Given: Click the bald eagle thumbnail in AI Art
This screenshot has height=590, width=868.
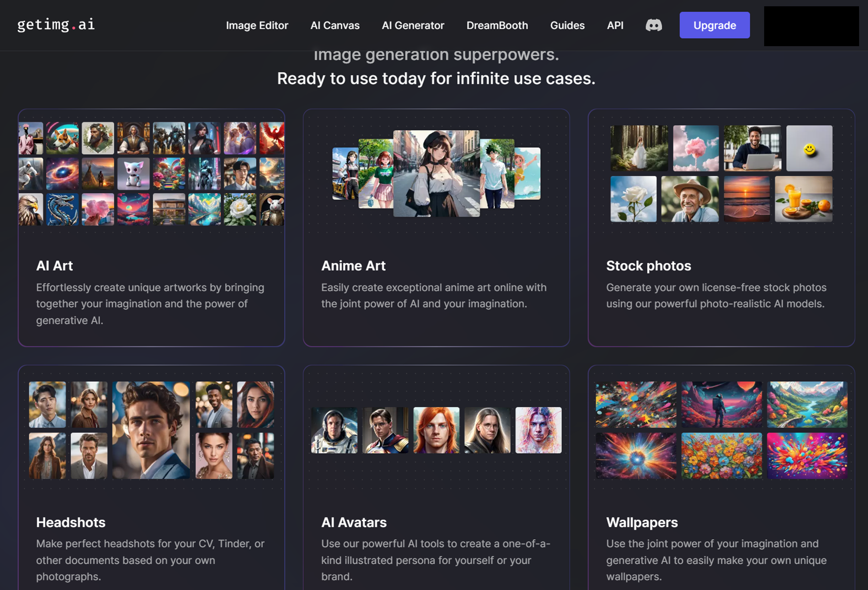Looking at the screenshot, I should (31, 209).
